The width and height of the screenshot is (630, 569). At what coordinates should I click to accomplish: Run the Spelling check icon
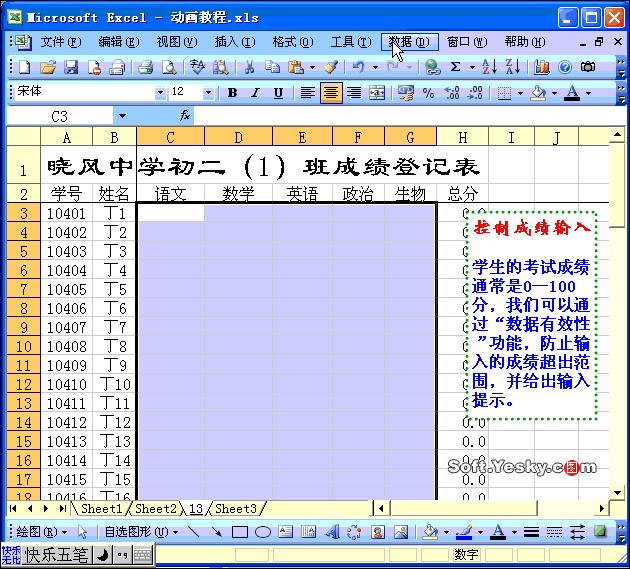point(197,68)
